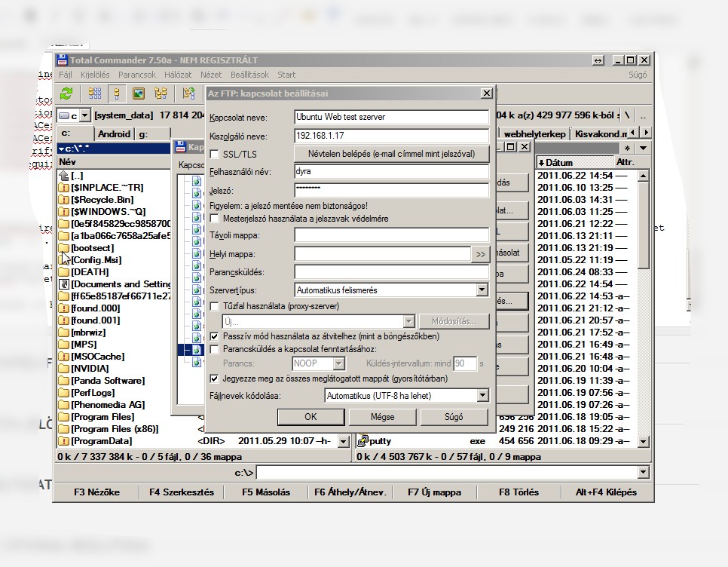Open the Fájlnevek kódolása dropdown
This screenshot has width=728, height=567.
482,396
